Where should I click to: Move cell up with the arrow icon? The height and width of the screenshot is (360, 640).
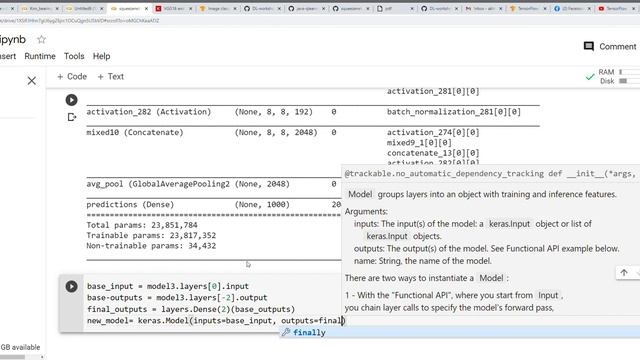pos(624,273)
